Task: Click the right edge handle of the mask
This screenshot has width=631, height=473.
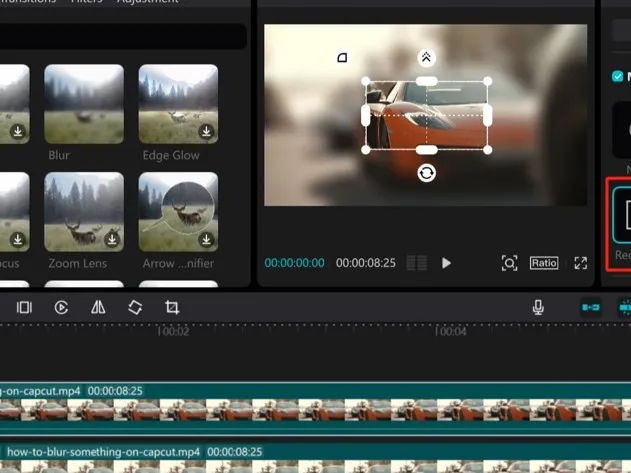Action: (x=488, y=116)
